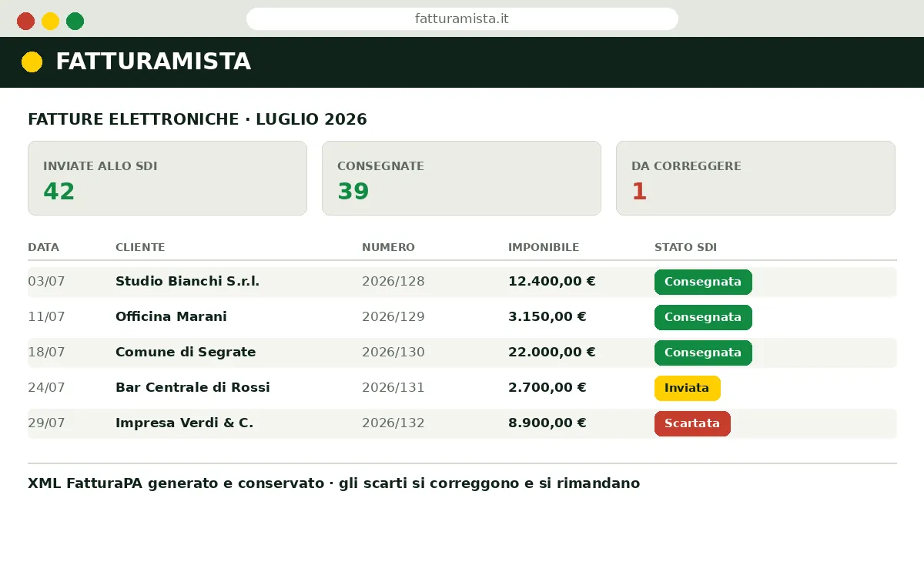Viewport: 924px width, 585px height.
Task: Click the fatturamista.it address bar
Action: click(462, 19)
